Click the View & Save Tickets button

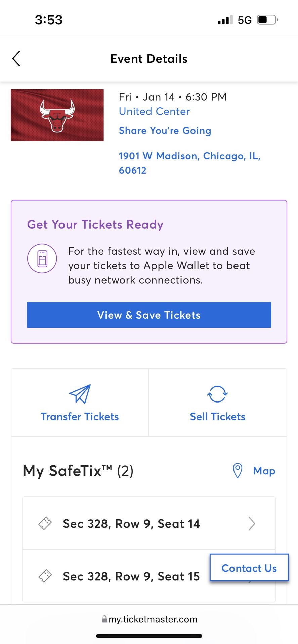(x=149, y=315)
